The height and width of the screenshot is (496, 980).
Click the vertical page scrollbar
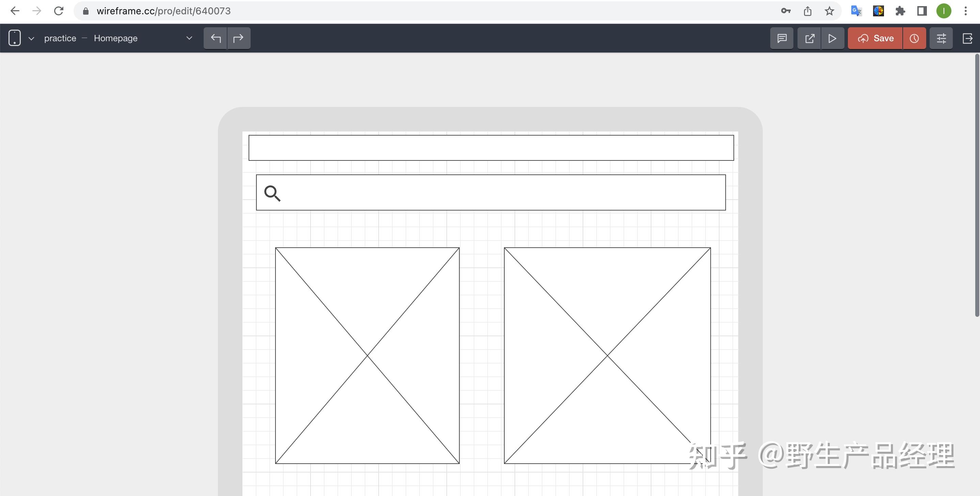click(x=977, y=185)
